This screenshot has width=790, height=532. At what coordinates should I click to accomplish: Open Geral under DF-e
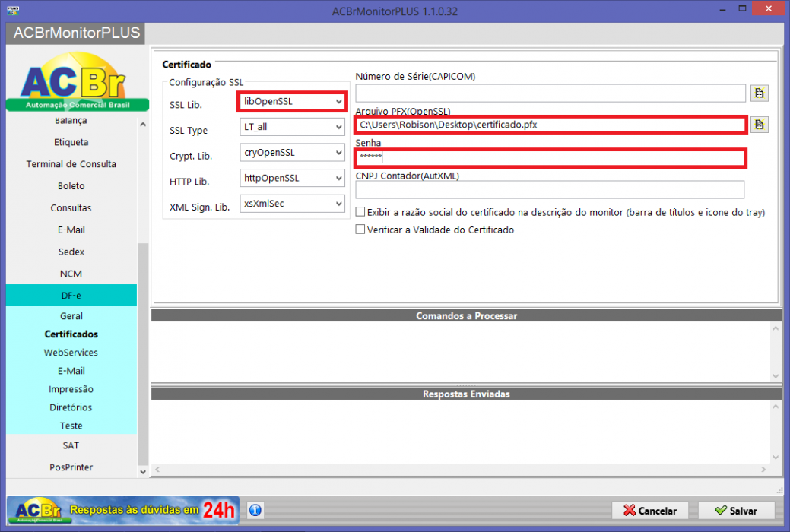(71, 316)
